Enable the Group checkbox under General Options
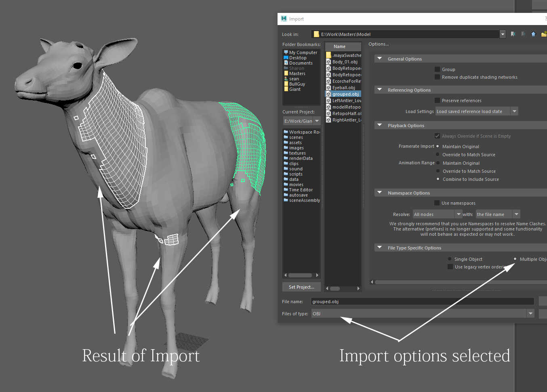This screenshot has height=392, width=547. click(x=437, y=69)
